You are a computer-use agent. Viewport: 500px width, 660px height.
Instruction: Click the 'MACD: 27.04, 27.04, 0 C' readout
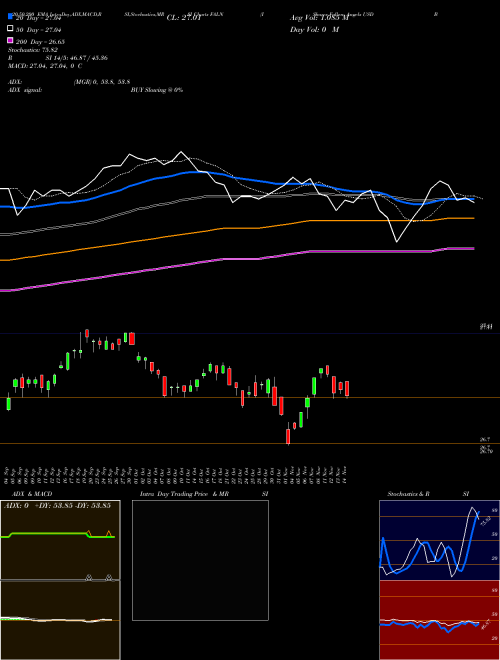coord(45,66)
